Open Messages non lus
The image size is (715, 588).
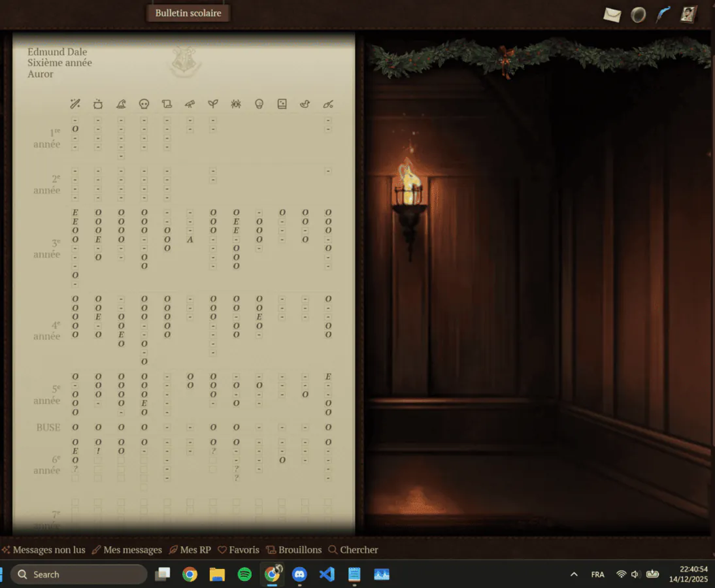pos(49,549)
